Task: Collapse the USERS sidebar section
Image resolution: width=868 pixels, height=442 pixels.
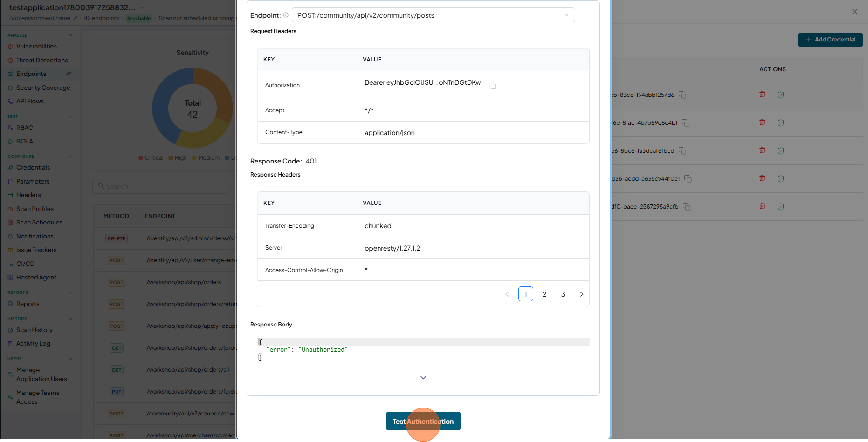Action: (70, 359)
